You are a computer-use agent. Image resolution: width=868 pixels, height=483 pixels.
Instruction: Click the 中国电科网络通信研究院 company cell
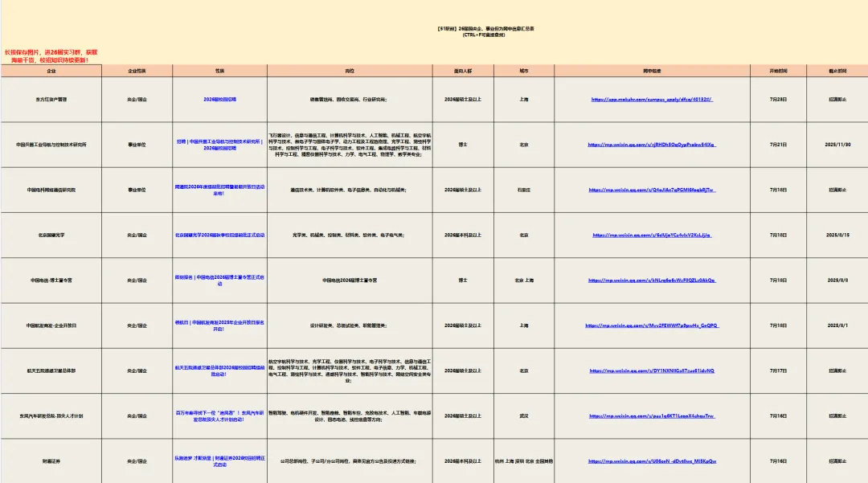click(x=51, y=190)
